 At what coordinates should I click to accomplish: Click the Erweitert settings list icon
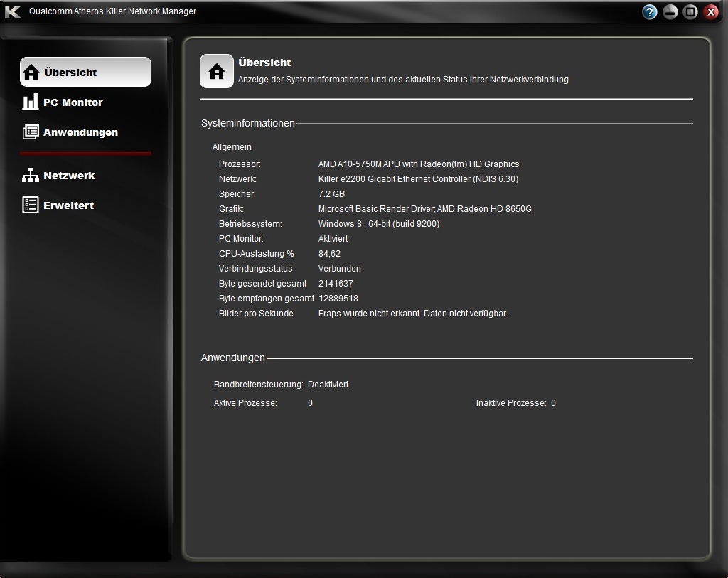pyautogui.click(x=31, y=205)
